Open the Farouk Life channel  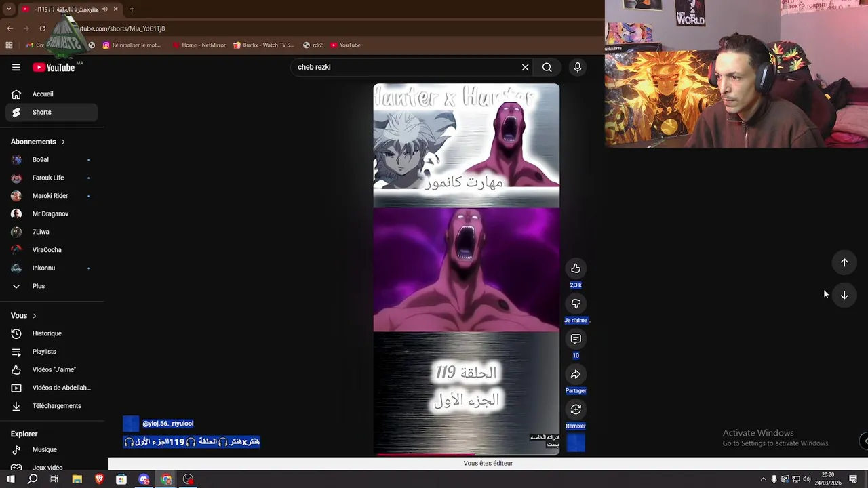tap(52, 178)
